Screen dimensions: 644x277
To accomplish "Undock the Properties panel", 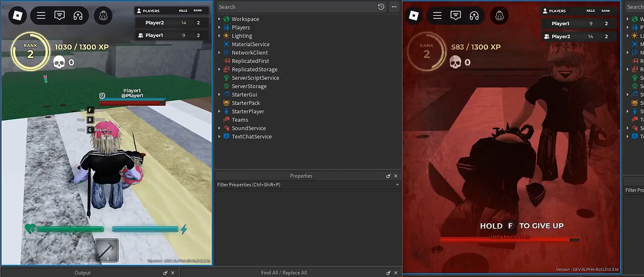I will [x=389, y=176].
